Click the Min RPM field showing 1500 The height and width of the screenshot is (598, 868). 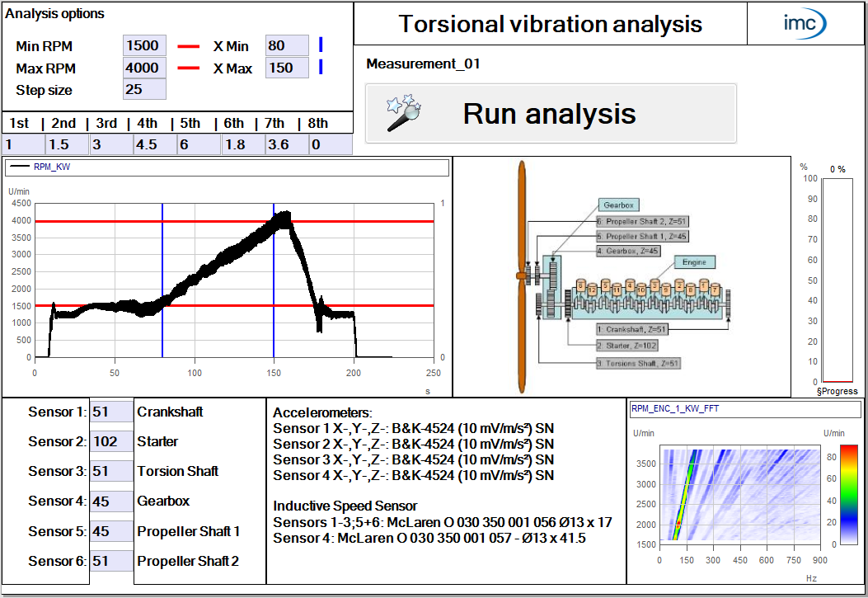click(144, 46)
